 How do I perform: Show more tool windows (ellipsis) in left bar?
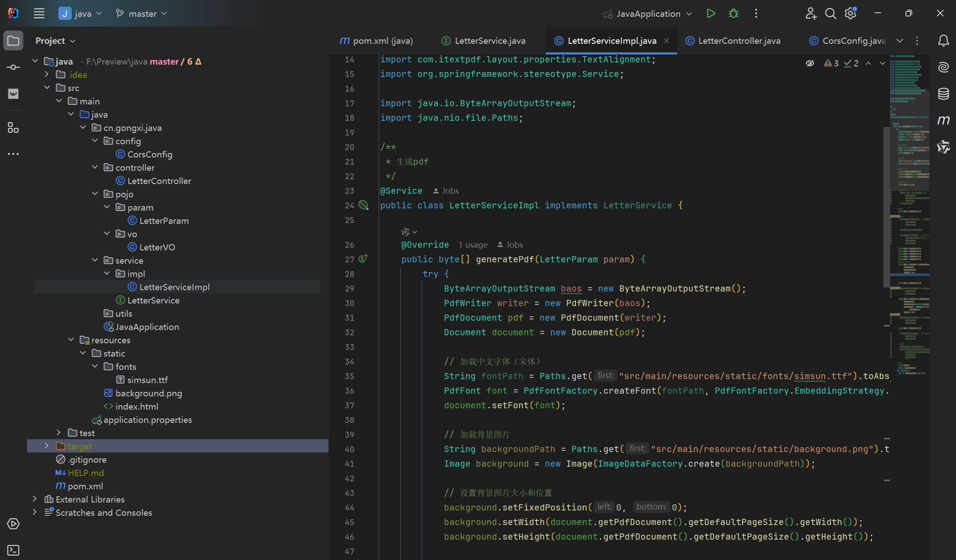(13, 154)
